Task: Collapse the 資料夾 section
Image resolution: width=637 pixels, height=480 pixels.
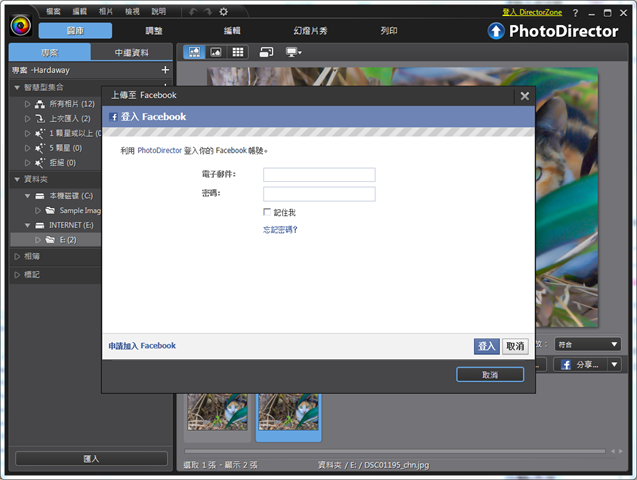Action: [17, 179]
